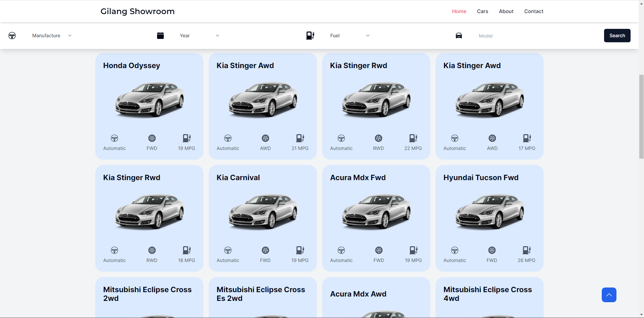Image resolution: width=644 pixels, height=318 pixels.
Task: Click steering wheel icon on Acura Mdx Fwd card
Action: [341, 250]
